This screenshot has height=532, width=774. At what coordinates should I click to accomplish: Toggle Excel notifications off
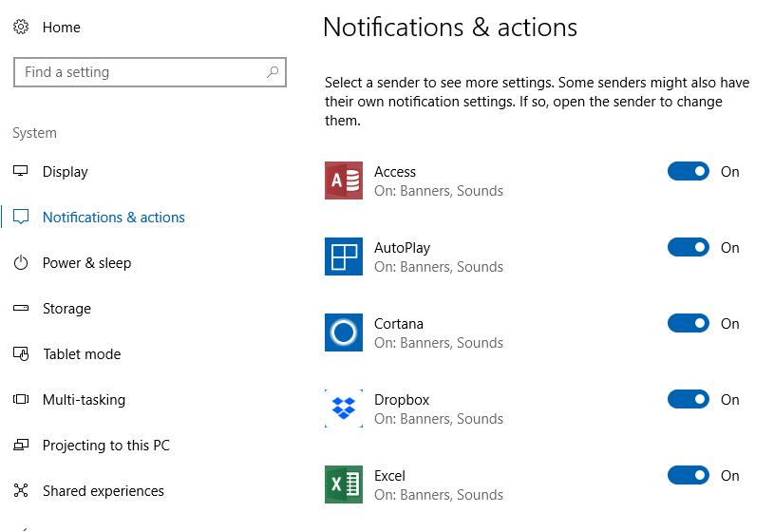coord(689,476)
